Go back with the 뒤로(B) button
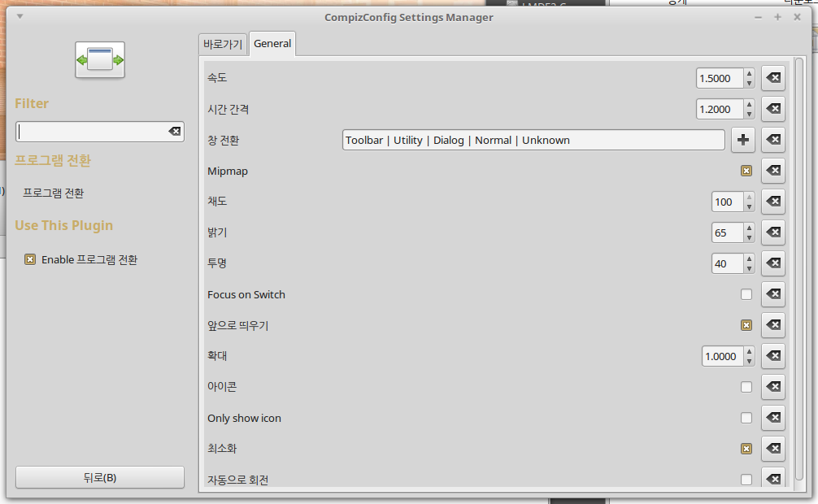Image resolution: width=818 pixels, height=504 pixels. 100,477
